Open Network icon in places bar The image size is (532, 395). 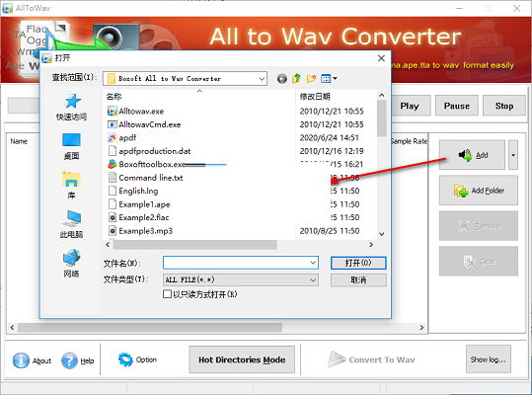(x=71, y=258)
